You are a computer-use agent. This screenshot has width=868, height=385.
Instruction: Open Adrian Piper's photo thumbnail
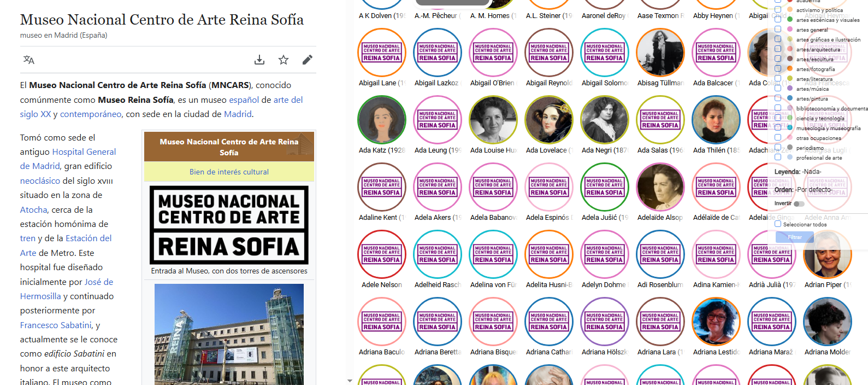click(x=828, y=254)
